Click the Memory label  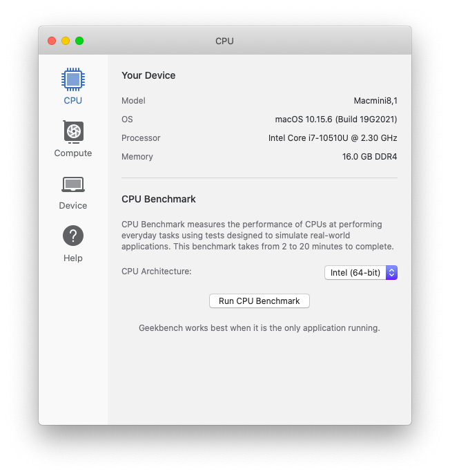(x=137, y=157)
